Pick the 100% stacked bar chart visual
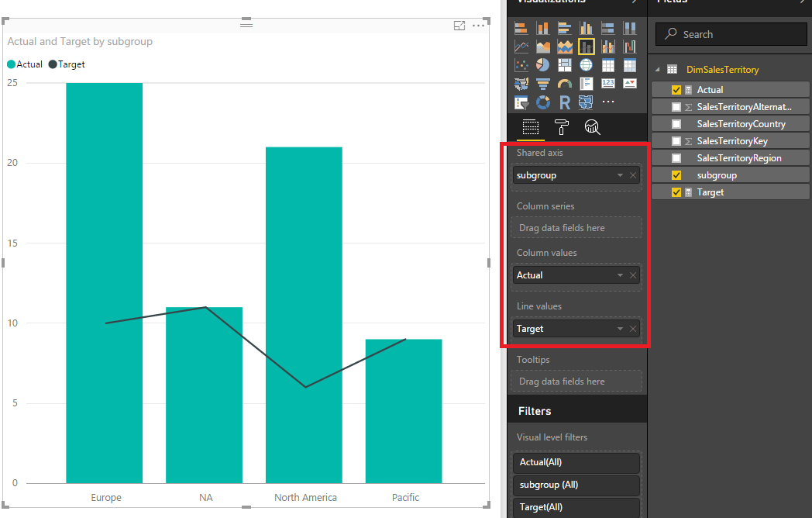812x518 pixels. tap(608, 27)
